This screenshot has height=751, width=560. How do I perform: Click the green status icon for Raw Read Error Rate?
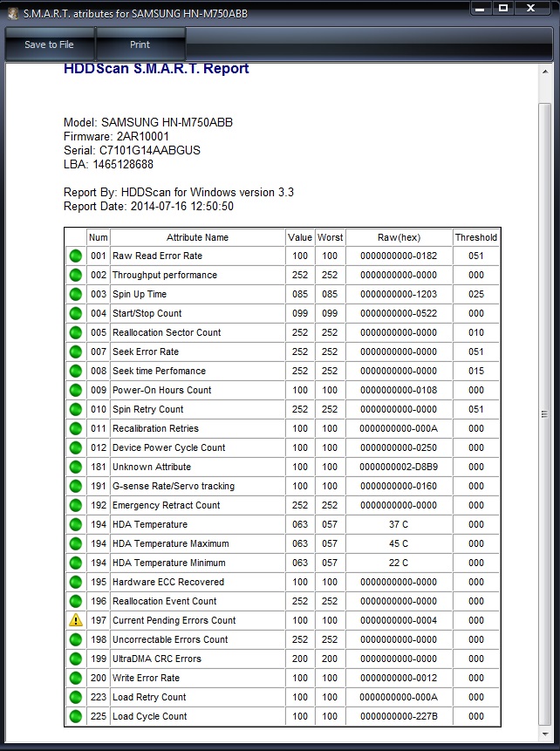pos(76,256)
